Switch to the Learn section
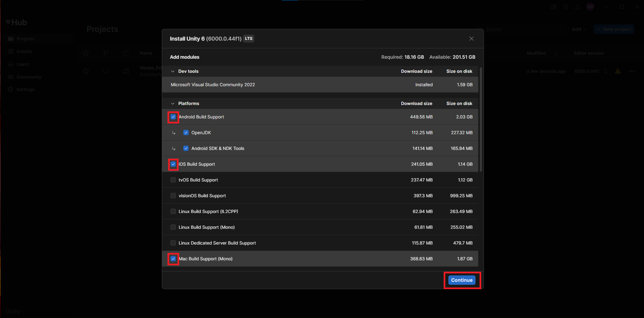Viewport: 644px width, 318px height. pos(23,64)
